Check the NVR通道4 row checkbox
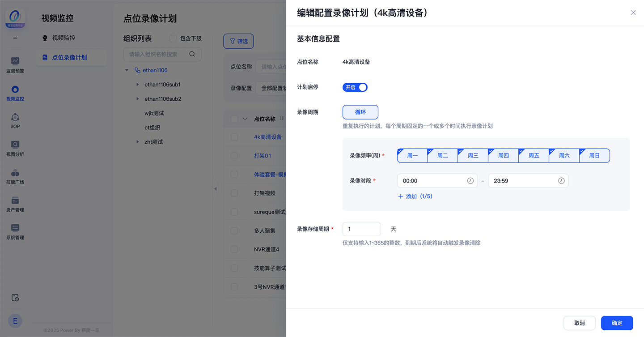This screenshot has width=644, height=337. pyautogui.click(x=234, y=249)
